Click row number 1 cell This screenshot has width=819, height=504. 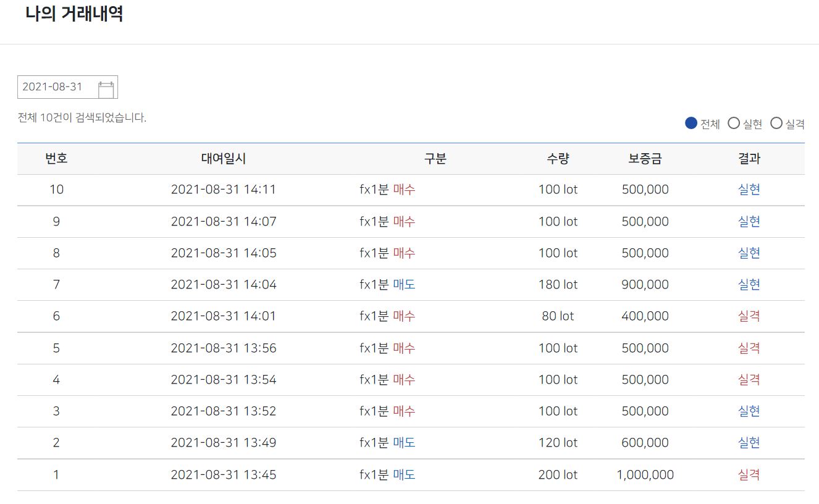[x=56, y=474]
